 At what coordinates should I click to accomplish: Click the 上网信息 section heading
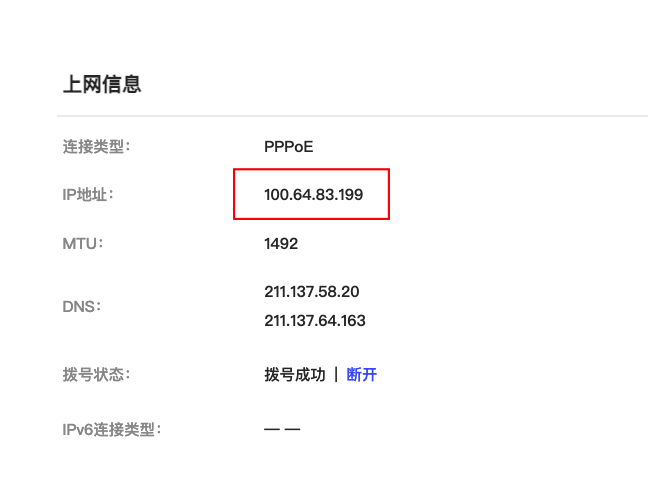pos(102,85)
